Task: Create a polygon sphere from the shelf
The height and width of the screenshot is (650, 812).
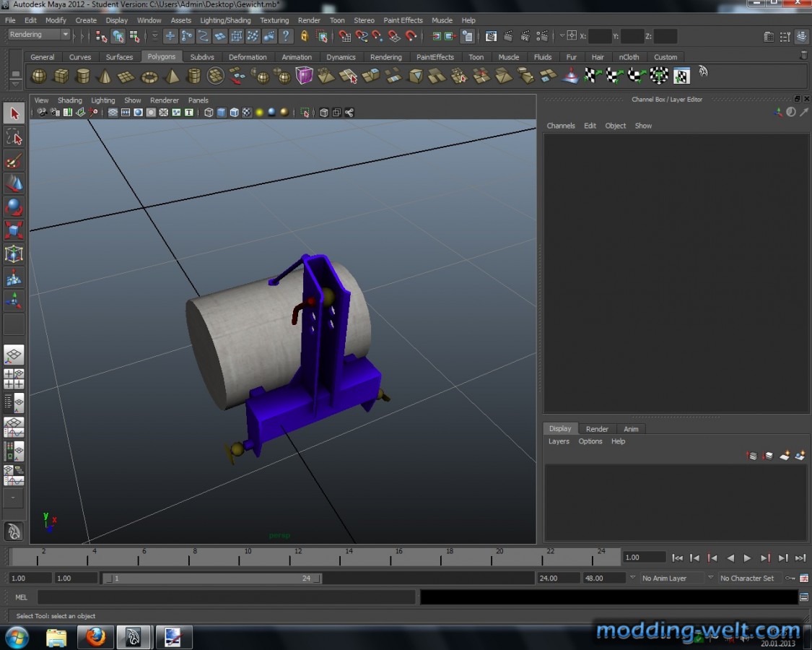Action: (x=39, y=77)
